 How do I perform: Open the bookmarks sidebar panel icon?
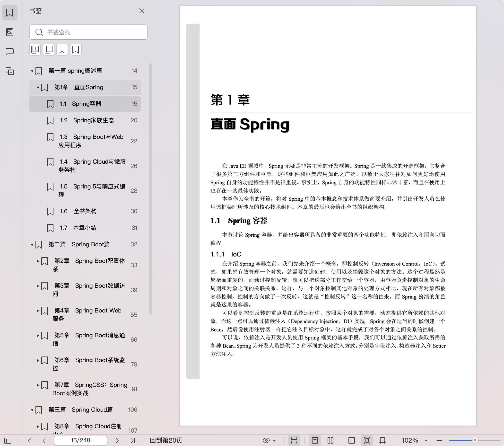(x=10, y=13)
